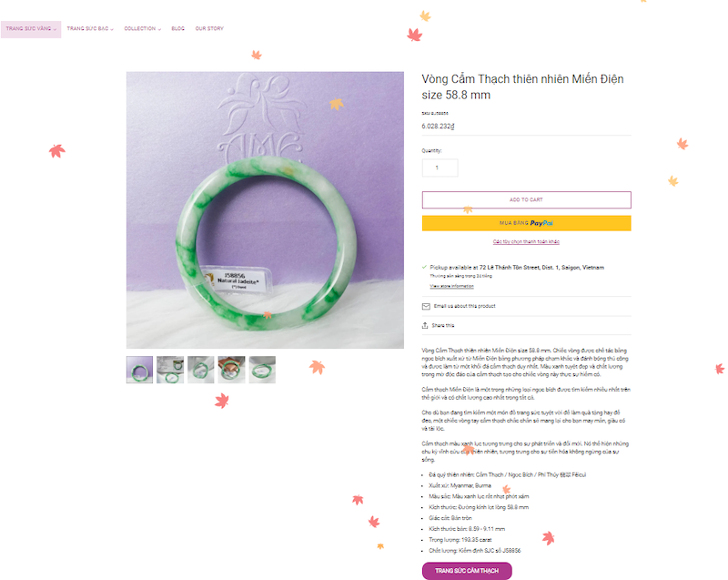Click the main jade bangle product image
Viewport: 728px width, 580px height.
(265, 210)
